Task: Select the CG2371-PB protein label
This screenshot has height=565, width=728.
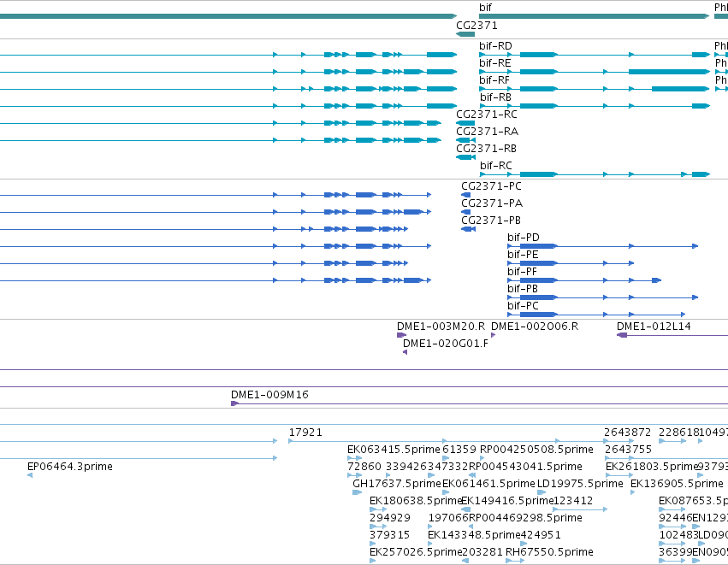Action: point(491,221)
